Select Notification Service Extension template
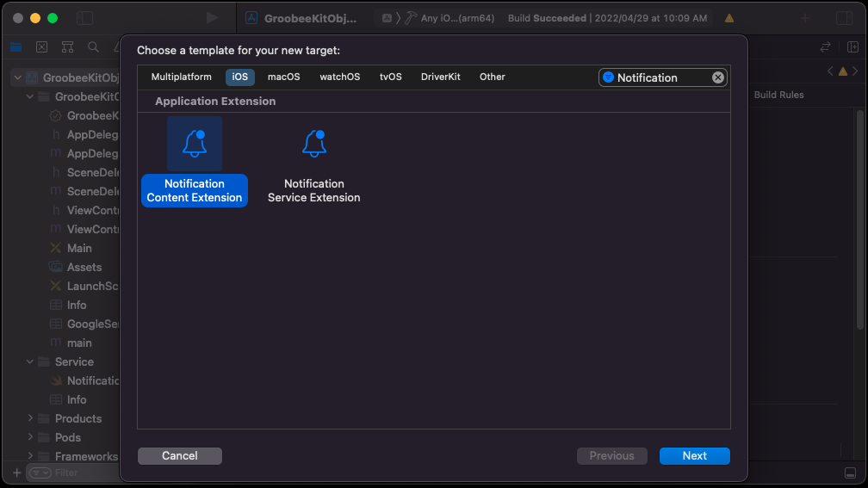Screen dimensions: 868x488 click(x=313, y=162)
